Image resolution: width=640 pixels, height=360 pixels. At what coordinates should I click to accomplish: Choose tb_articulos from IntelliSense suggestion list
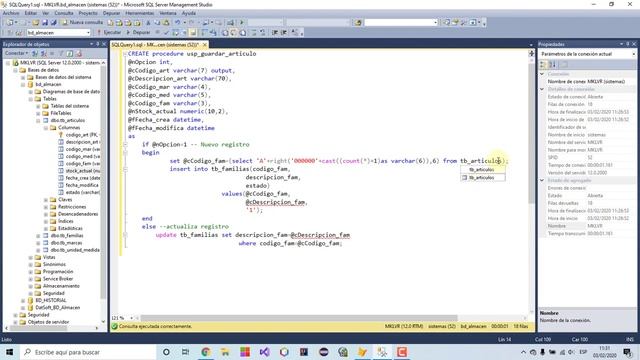click(483, 178)
